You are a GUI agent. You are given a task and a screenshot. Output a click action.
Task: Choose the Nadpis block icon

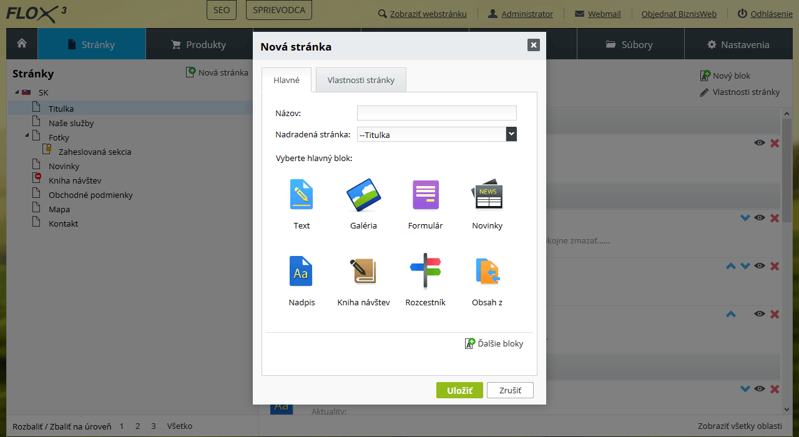tap(301, 271)
